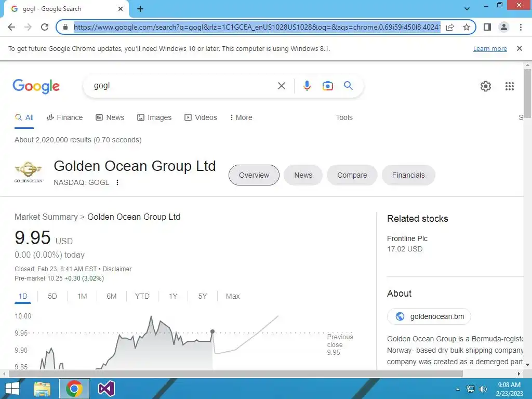Image resolution: width=532 pixels, height=399 pixels.
Task: Open the Chrome side panel
Action: 487,27
